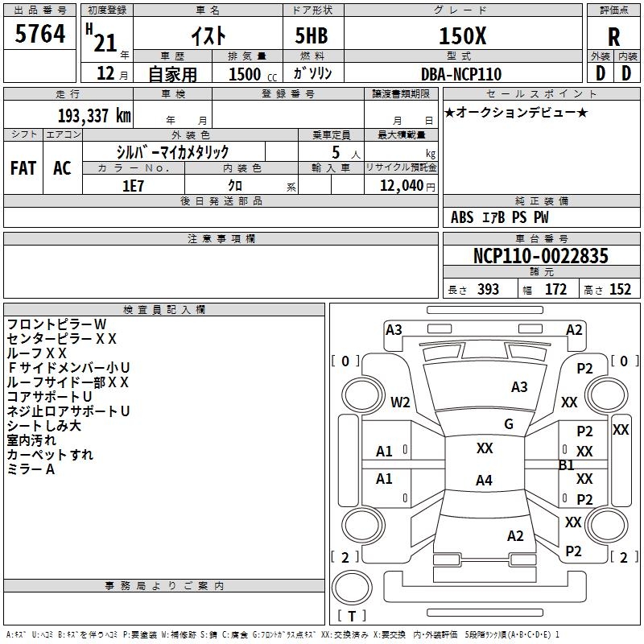Viewport: 644px width, 644px height.
Task: Select the color number 1E7
Action: click(x=133, y=186)
